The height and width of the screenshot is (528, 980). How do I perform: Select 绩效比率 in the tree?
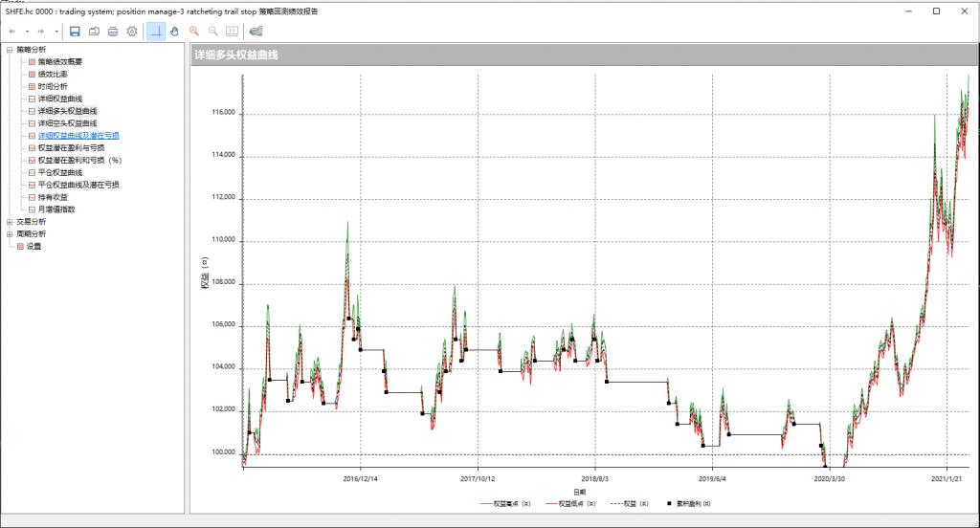point(53,75)
